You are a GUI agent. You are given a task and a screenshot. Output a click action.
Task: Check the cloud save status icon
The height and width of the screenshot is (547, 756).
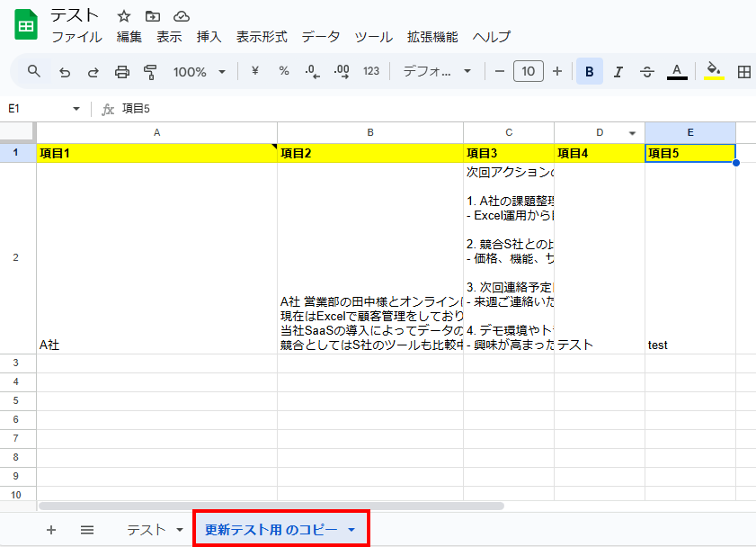(182, 16)
